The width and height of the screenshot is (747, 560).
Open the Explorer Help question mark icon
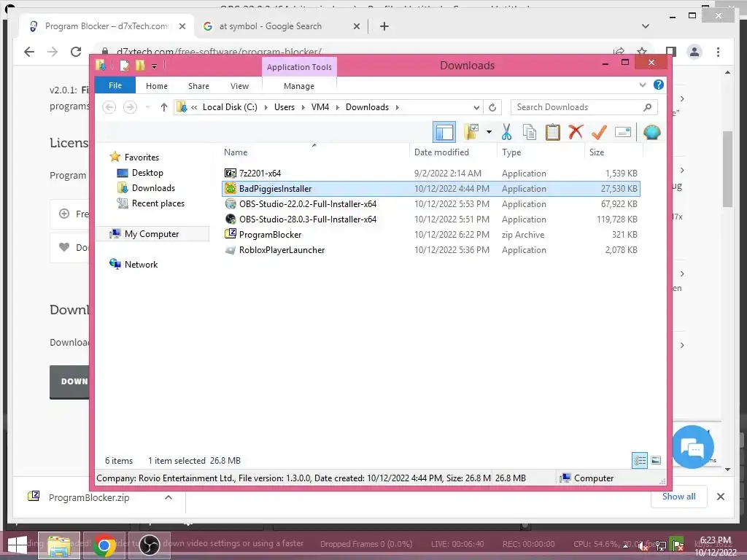[x=659, y=85]
